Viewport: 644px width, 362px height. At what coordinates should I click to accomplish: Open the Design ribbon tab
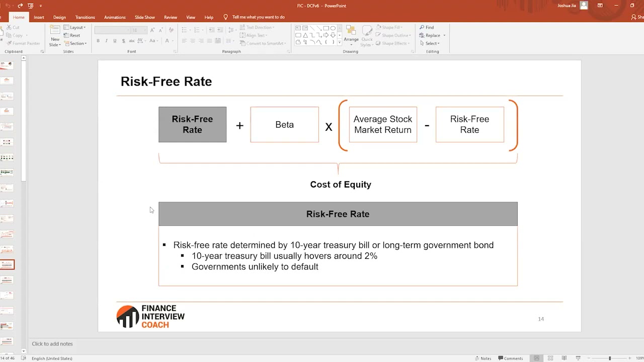(x=59, y=17)
